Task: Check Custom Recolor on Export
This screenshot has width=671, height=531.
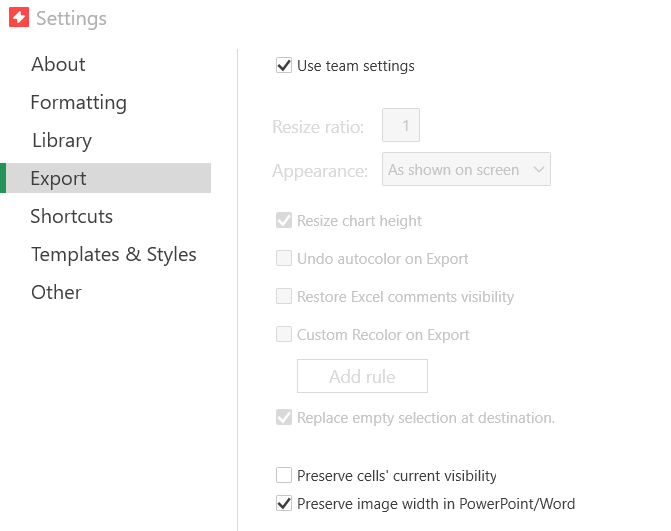Action: 284,334
